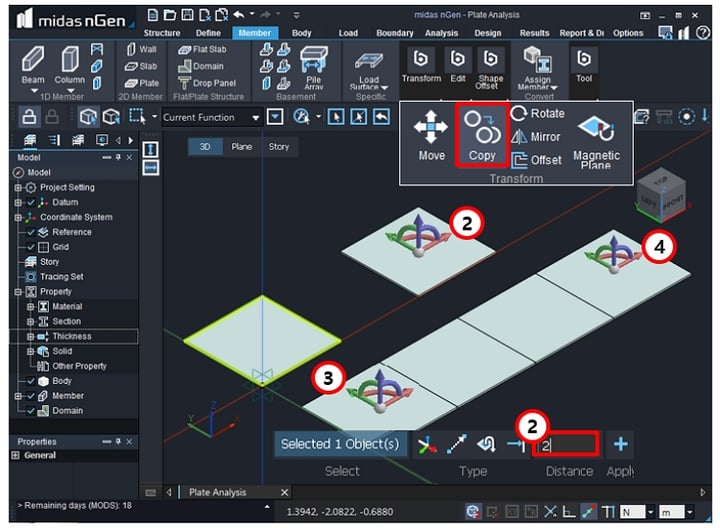720x528 pixels.
Task: Select the Story item in tree
Action: 49,262
